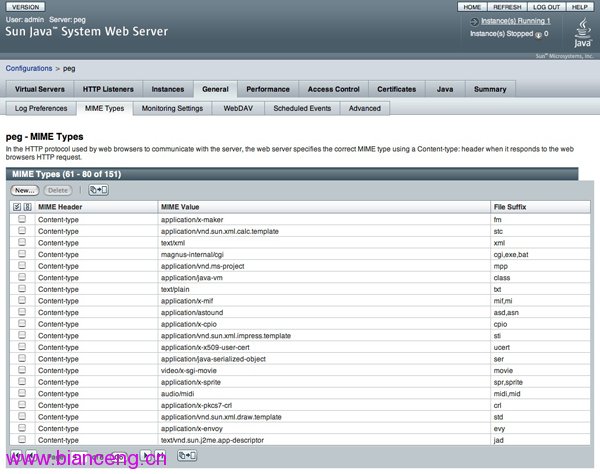The image size is (600, 474).
Task: Go to the next page of MIME types
Action: click(146, 455)
